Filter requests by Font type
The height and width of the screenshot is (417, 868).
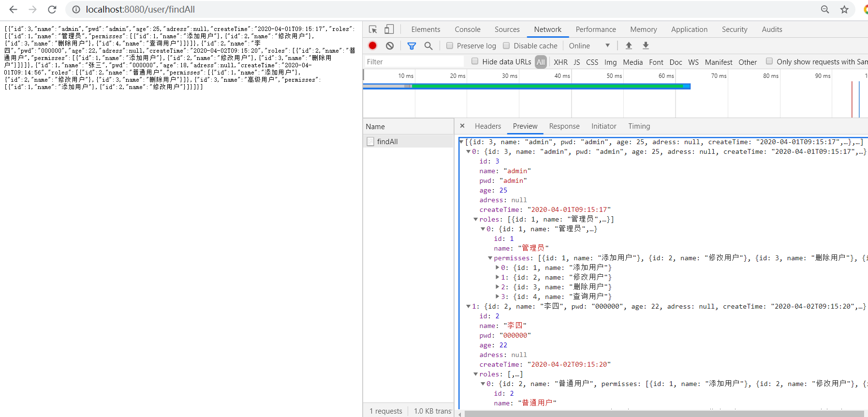[x=656, y=62]
